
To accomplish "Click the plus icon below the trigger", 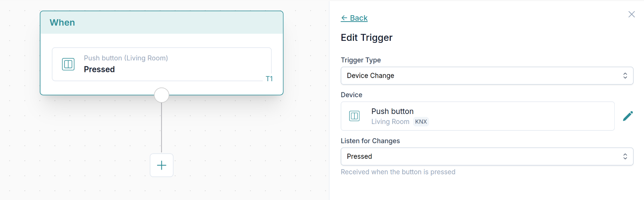I will 162,165.
